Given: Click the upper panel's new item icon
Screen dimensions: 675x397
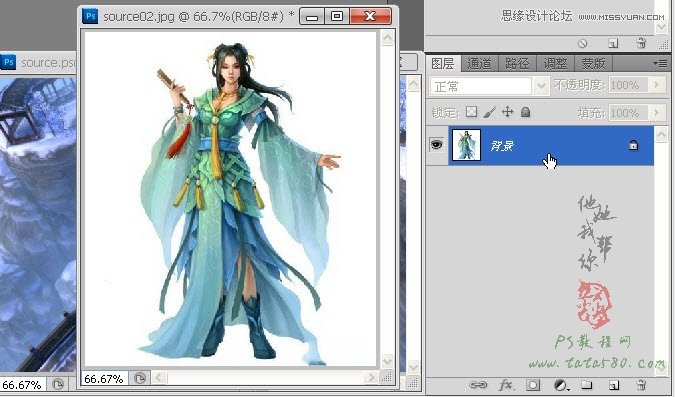Looking at the screenshot, I should click(613, 43).
